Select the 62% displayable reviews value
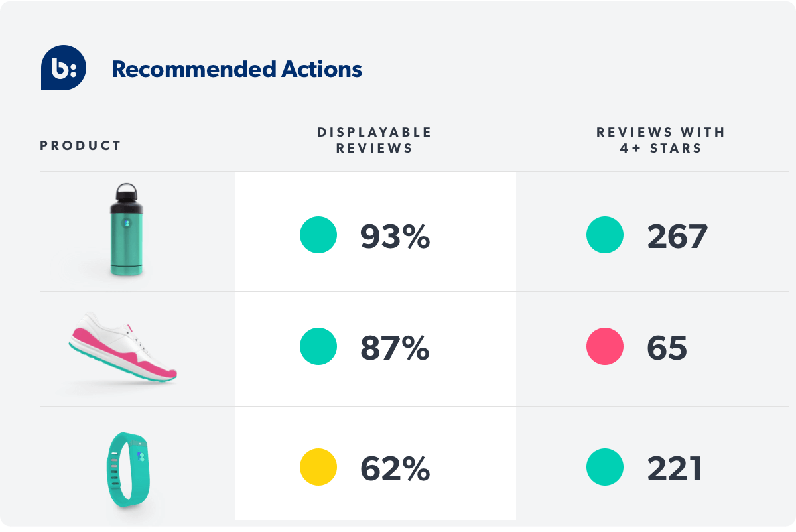The height and width of the screenshot is (532, 796). pos(395,468)
